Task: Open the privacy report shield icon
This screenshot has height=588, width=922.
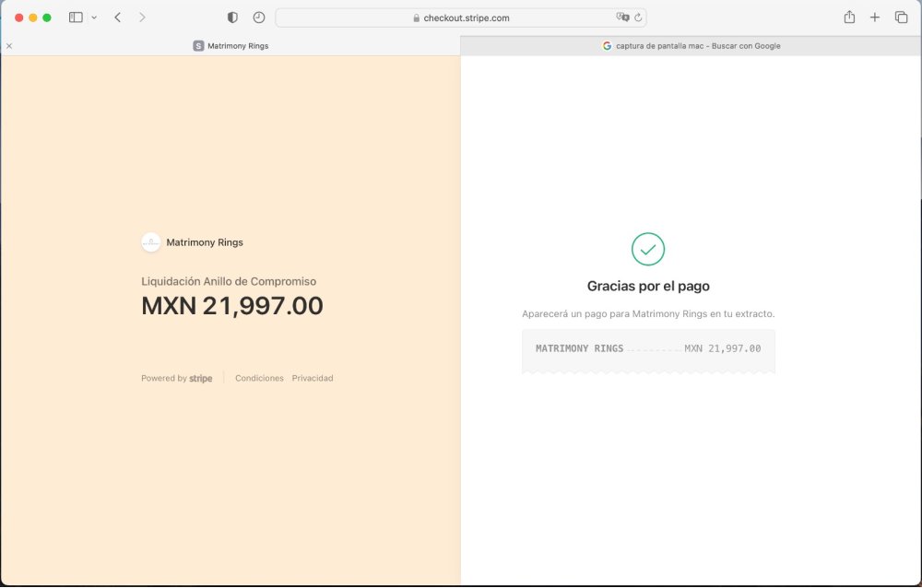Action: pos(232,18)
